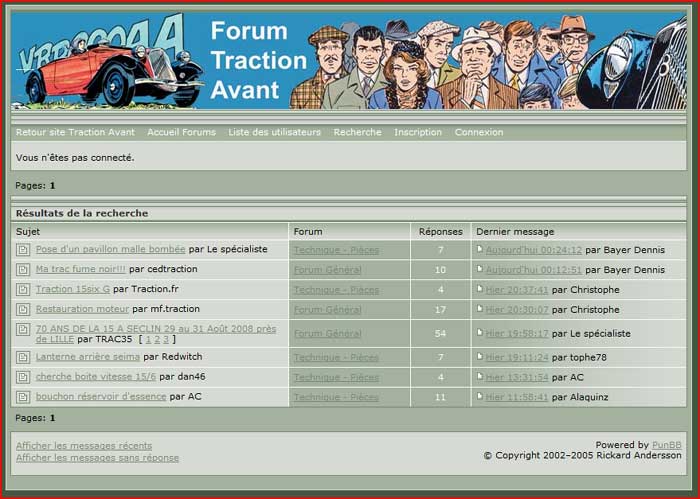This screenshot has height=499, width=700.
Task: Click last-post icon before 'Hier 19:58:17'
Action: 480,333
